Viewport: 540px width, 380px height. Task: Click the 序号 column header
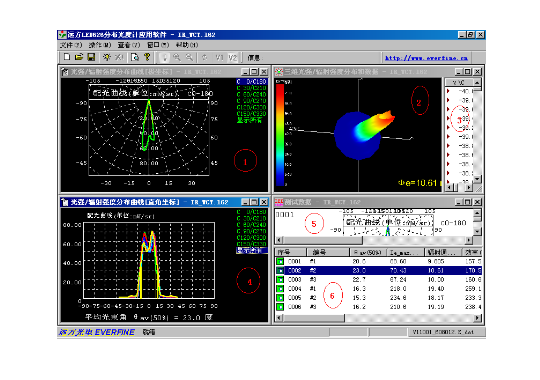point(291,252)
